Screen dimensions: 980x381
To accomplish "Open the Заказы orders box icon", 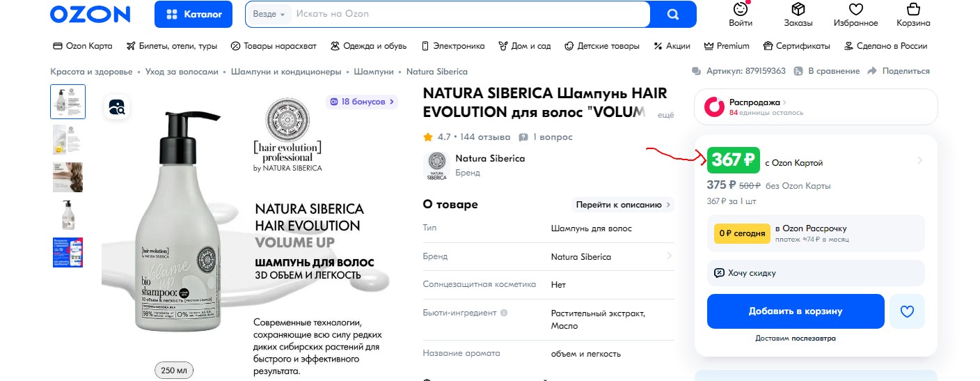I will pyautogui.click(x=798, y=9).
